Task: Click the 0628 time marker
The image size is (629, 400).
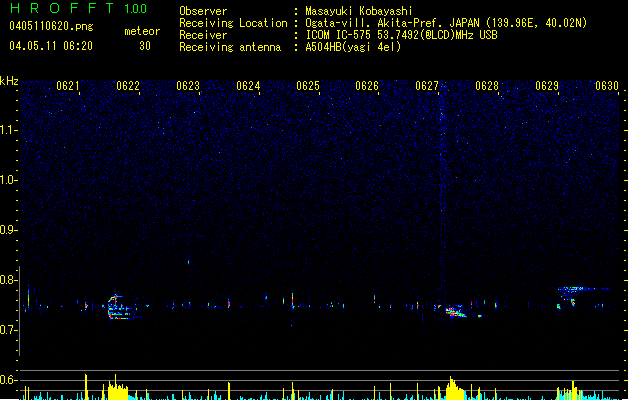Action: pos(487,86)
